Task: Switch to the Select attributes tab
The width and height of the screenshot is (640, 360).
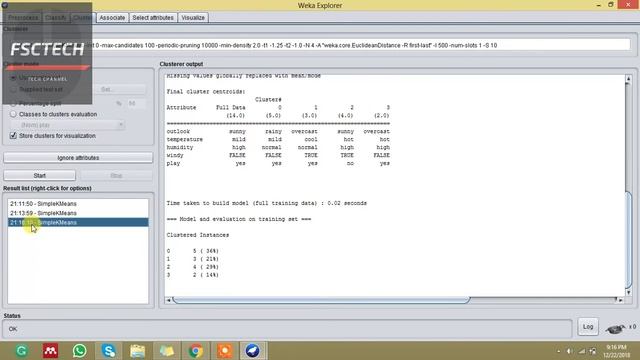Action: (153, 18)
